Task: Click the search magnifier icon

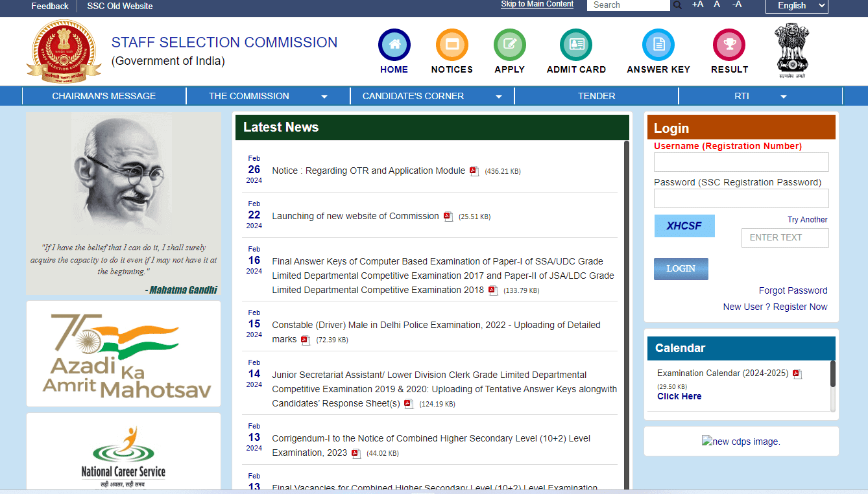Action: tap(677, 5)
